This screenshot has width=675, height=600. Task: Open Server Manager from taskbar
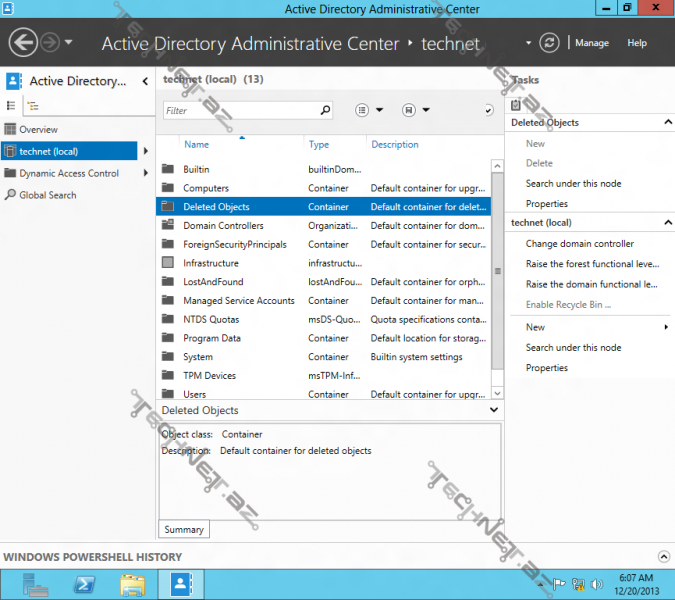coord(35,585)
